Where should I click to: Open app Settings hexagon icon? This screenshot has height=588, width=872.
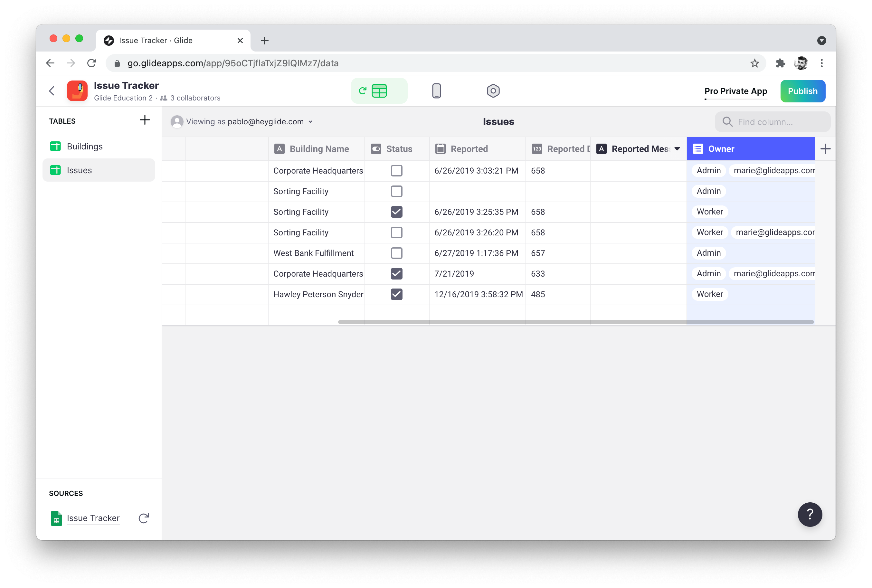coord(493,91)
